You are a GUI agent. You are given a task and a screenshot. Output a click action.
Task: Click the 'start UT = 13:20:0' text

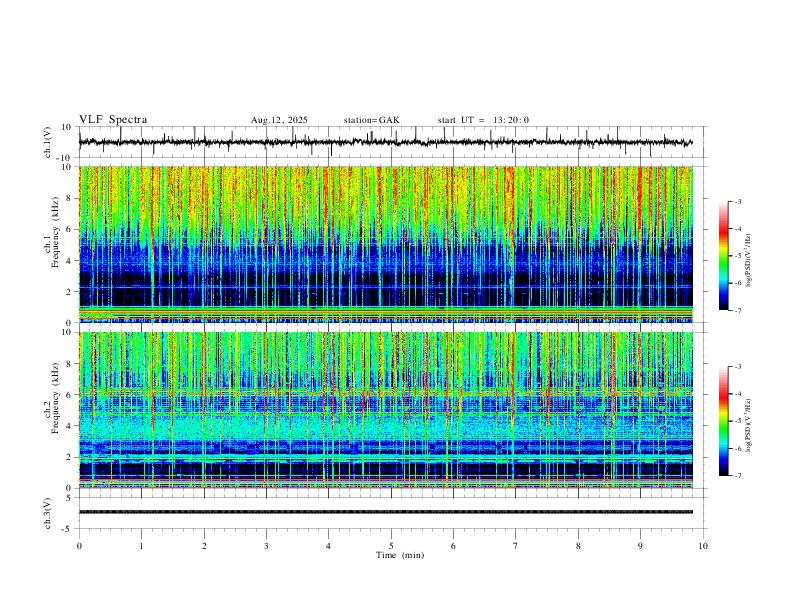pos(483,120)
